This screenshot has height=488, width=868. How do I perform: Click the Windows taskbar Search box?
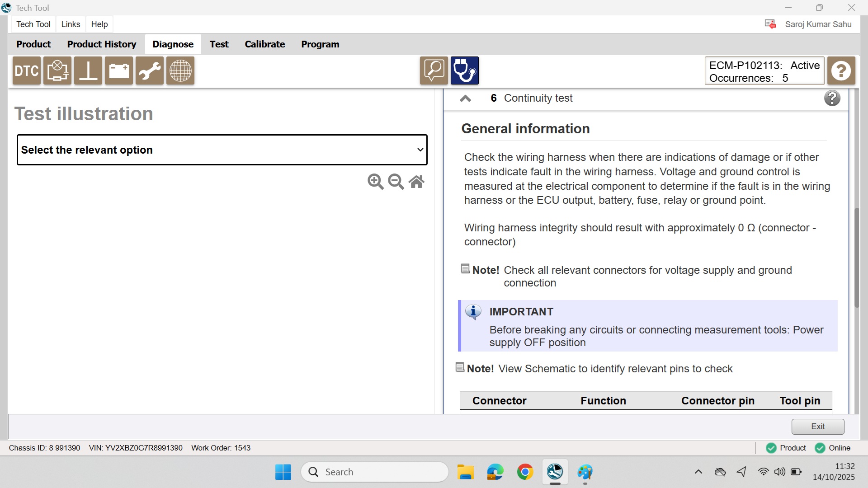(374, 472)
